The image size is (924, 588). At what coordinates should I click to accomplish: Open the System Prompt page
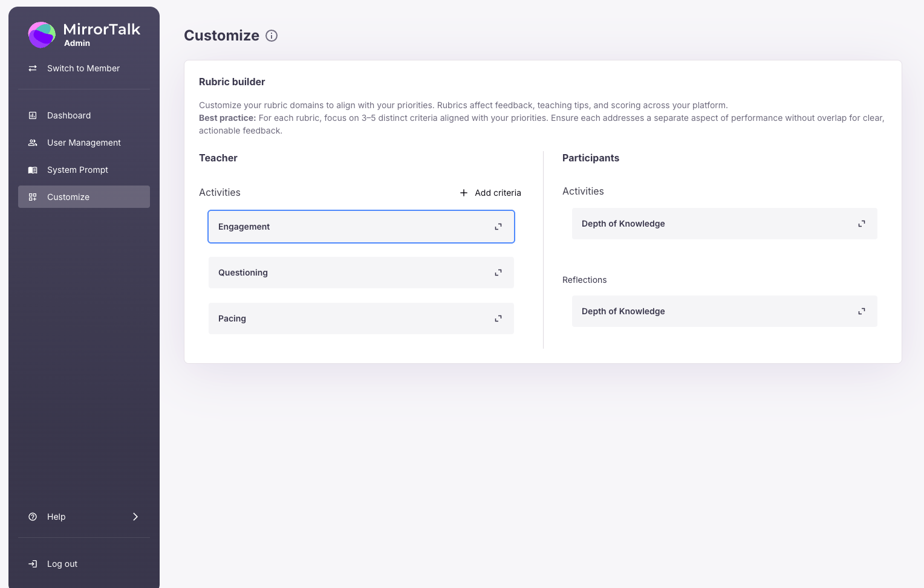click(x=77, y=170)
